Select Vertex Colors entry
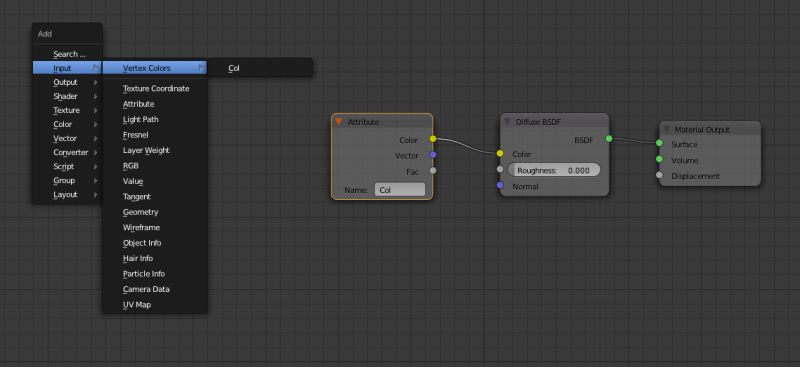 (x=155, y=68)
